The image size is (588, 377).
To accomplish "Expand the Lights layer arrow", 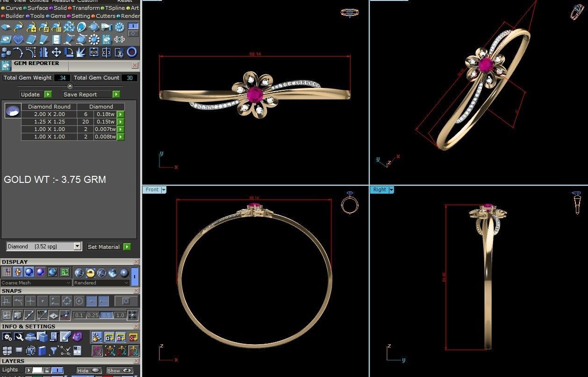I will 29,370.
